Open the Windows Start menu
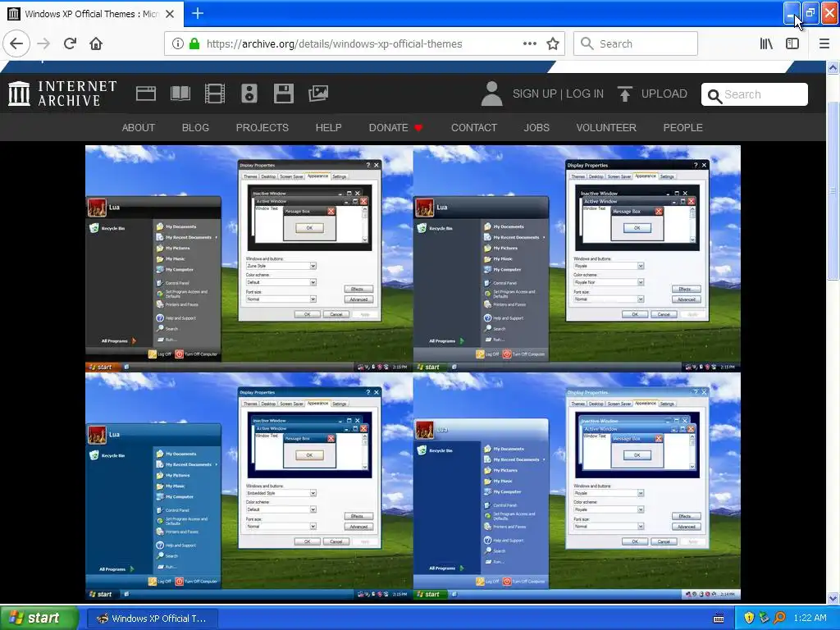 click(39, 618)
